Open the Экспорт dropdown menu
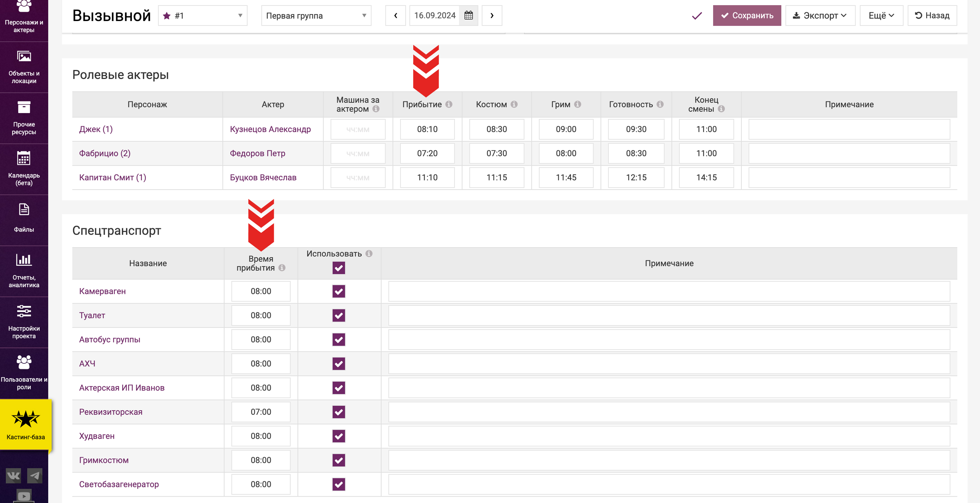 pos(820,16)
